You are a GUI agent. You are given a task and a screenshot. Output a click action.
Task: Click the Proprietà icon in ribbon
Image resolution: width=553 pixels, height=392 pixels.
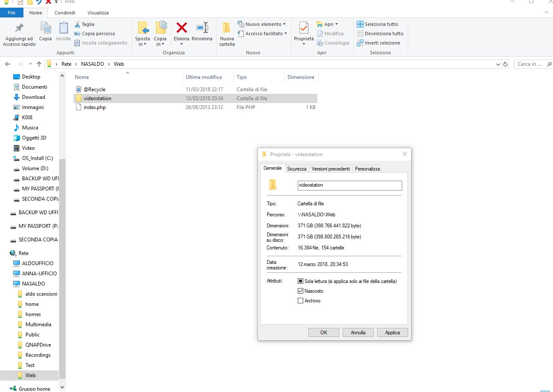[304, 28]
